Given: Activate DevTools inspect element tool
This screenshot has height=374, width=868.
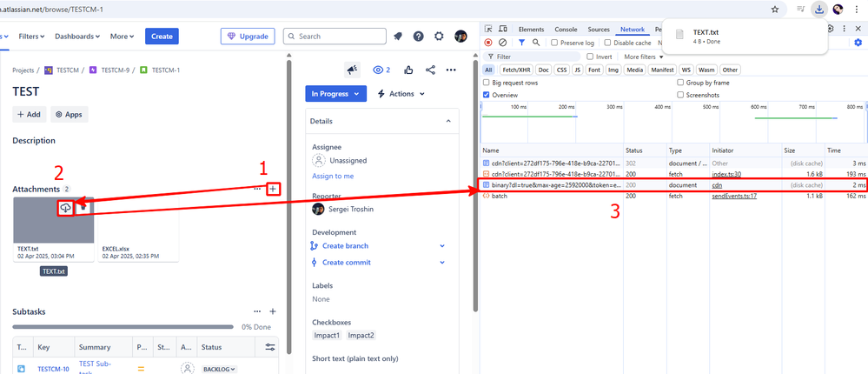Looking at the screenshot, I should pyautogui.click(x=488, y=29).
